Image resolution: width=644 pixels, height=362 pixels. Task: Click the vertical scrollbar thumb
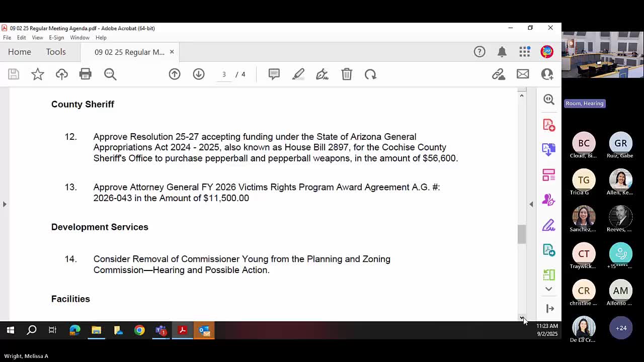pyautogui.click(x=522, y=234)
